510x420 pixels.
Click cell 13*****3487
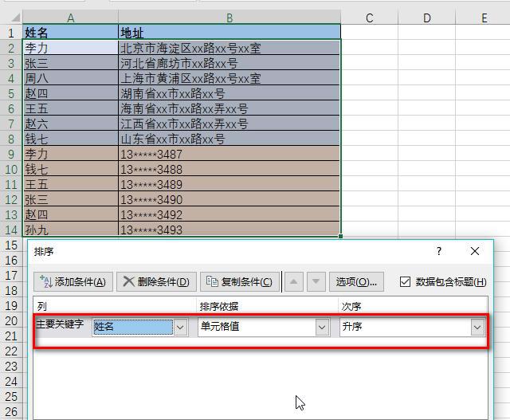click(x=229, y=154)
